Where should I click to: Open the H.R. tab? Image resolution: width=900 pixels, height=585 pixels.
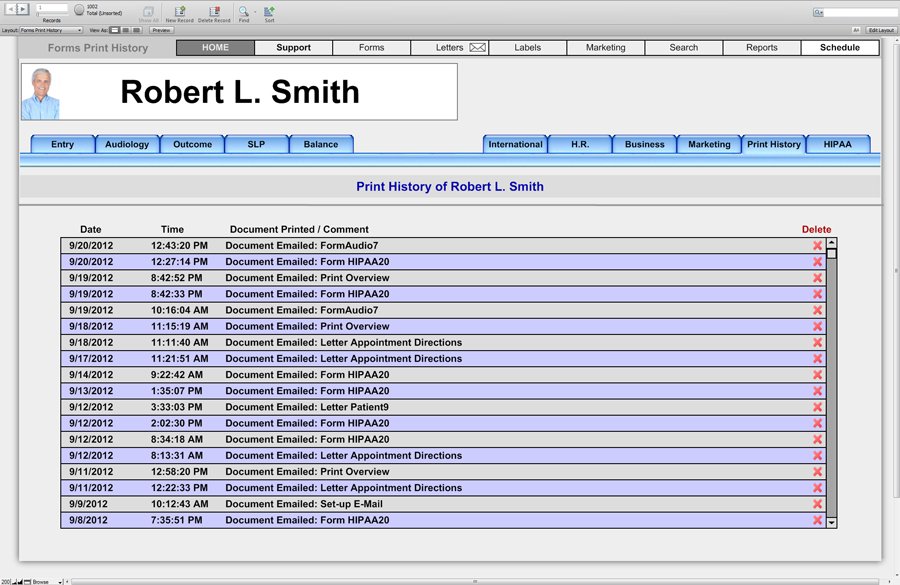(580, 144)
